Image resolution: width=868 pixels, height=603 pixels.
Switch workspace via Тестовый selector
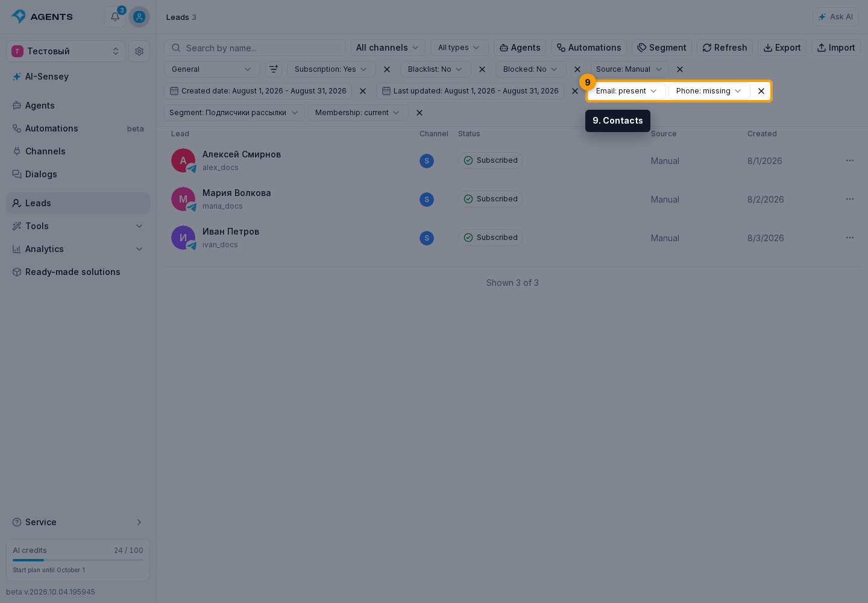66,51
